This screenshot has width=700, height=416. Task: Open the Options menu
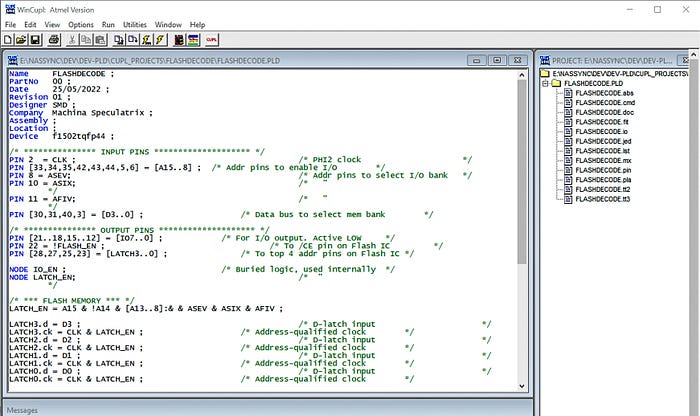point(81,25)
